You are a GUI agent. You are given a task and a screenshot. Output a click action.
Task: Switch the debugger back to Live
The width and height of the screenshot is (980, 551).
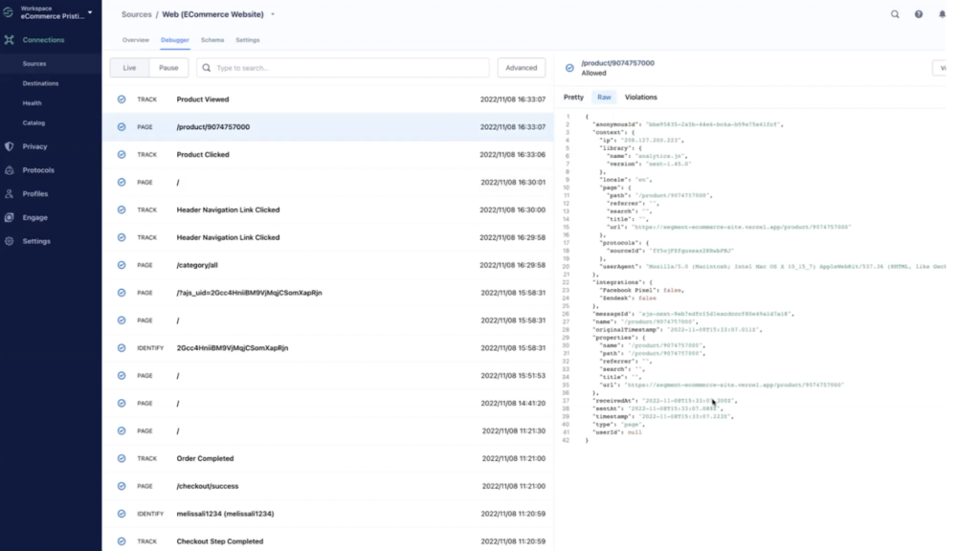click(127, 67)
